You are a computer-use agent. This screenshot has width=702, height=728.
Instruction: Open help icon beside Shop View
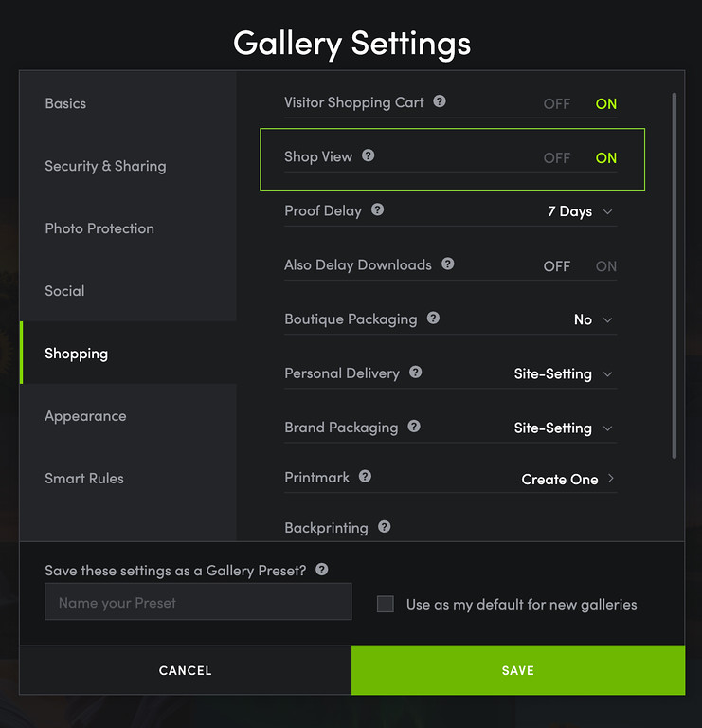pyautogui.click(x=369, y=155)
